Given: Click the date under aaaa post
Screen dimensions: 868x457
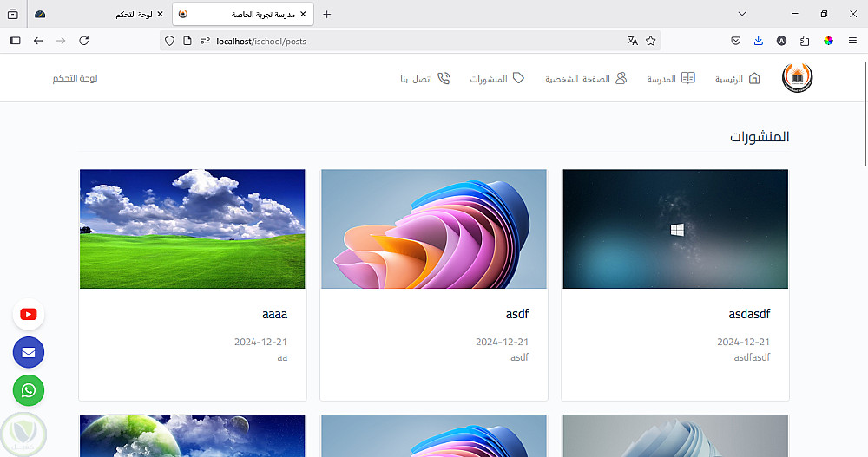Looking at the screenshot, I should point(260,342).
